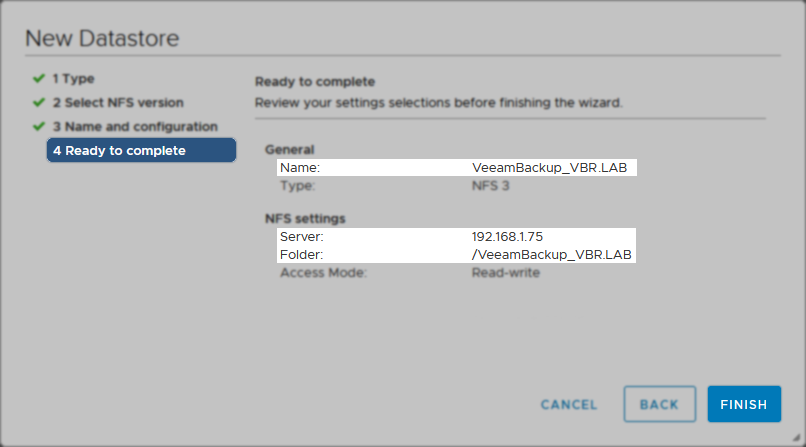Screen dimensions: 806x447
Task: Open step 2 Select NFS version
Action: [x=118, y=102]
